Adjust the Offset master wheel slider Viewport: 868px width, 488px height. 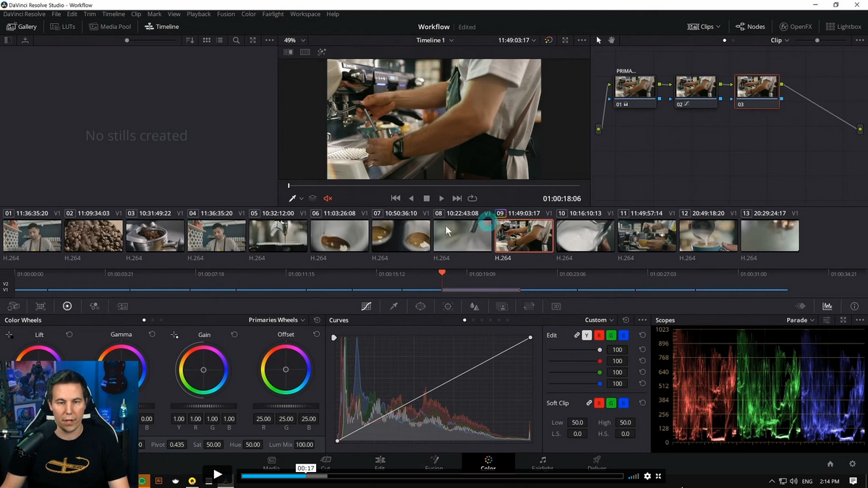(286, 406)
